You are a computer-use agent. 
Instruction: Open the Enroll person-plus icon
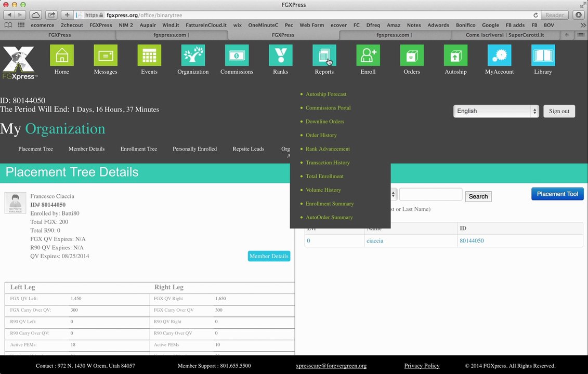(368, 56)
